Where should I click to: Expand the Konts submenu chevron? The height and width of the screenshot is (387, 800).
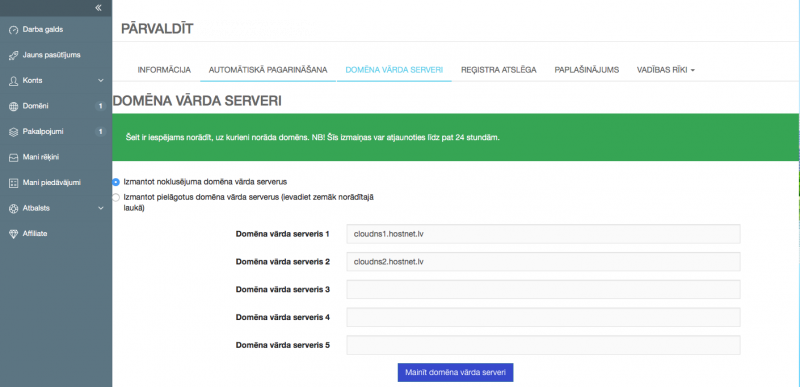coord(101,81)
